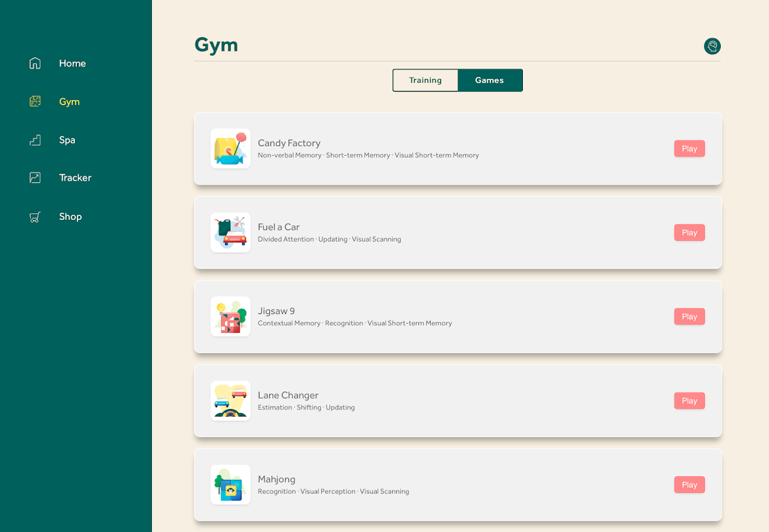Click the Mahjong game thumbnail
Image resolution: width=769 pixels, height=532 pixels.
[231, 485]
